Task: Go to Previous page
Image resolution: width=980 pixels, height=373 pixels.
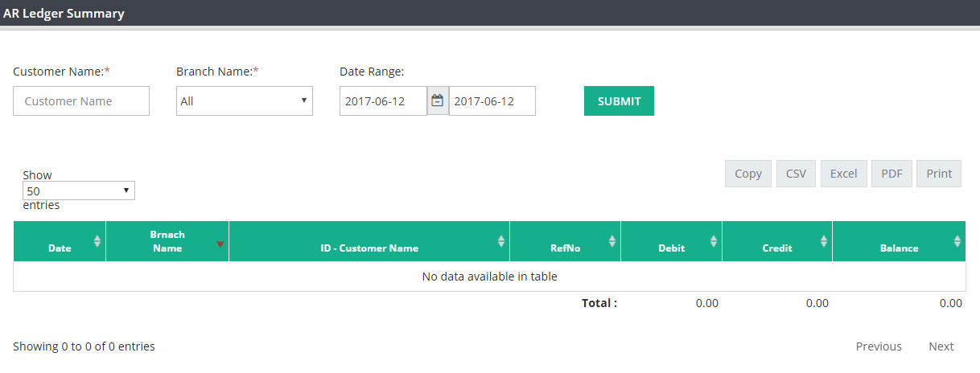Action: [879, 346]
